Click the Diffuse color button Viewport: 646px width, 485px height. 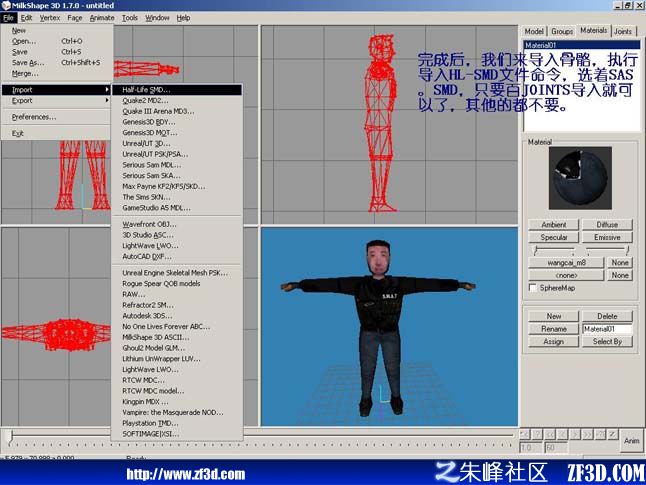(607, 225)
